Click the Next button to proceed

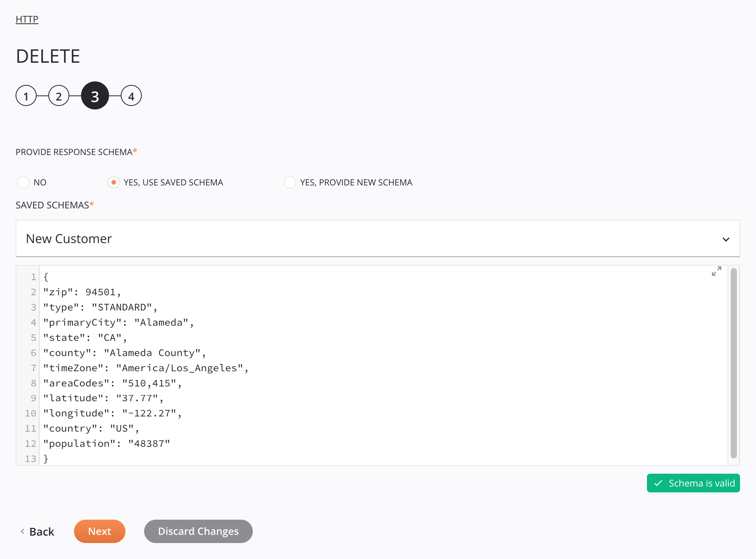(100, 531)
